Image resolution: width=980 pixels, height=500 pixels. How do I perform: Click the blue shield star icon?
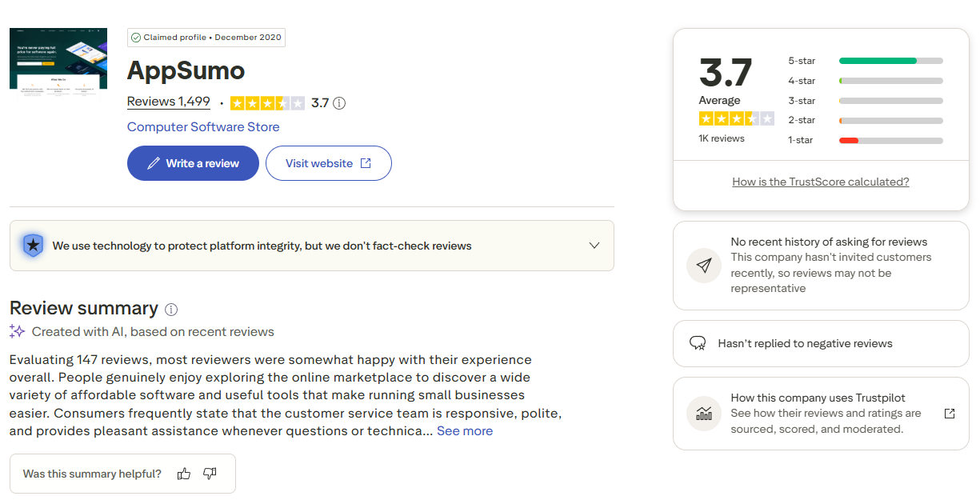[x=33, y=246]
